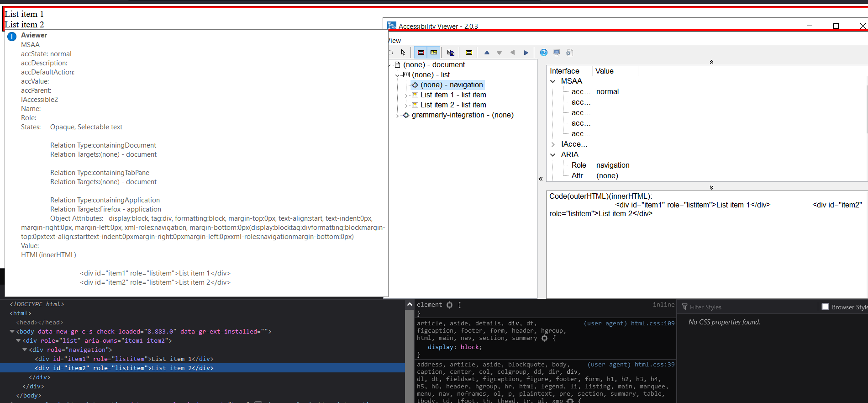
Task: Click the selector target icon after "summary"
Action: click(544, 338)
